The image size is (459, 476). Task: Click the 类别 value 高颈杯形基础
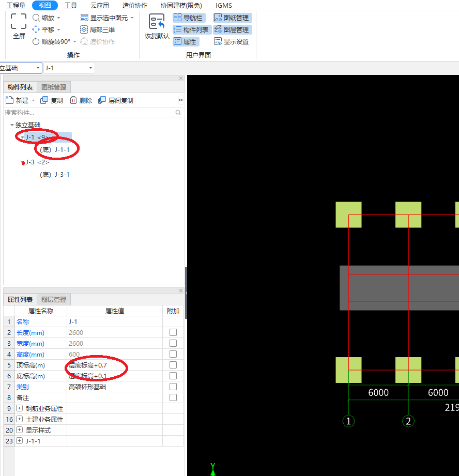point(115,387)
